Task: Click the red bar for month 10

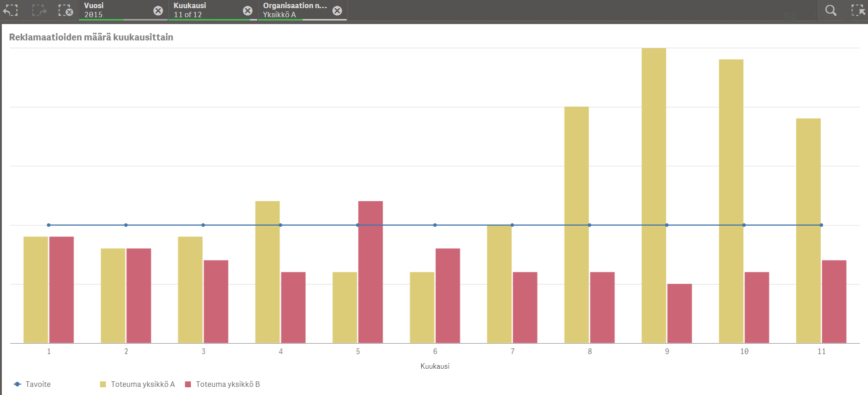Action: (x=757, y=307)
